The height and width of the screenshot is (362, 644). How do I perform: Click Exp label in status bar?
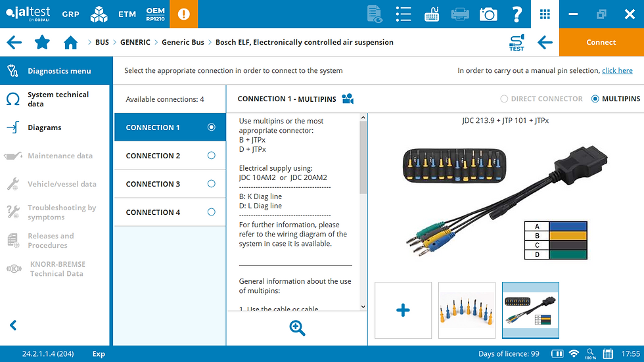point(99,354)
